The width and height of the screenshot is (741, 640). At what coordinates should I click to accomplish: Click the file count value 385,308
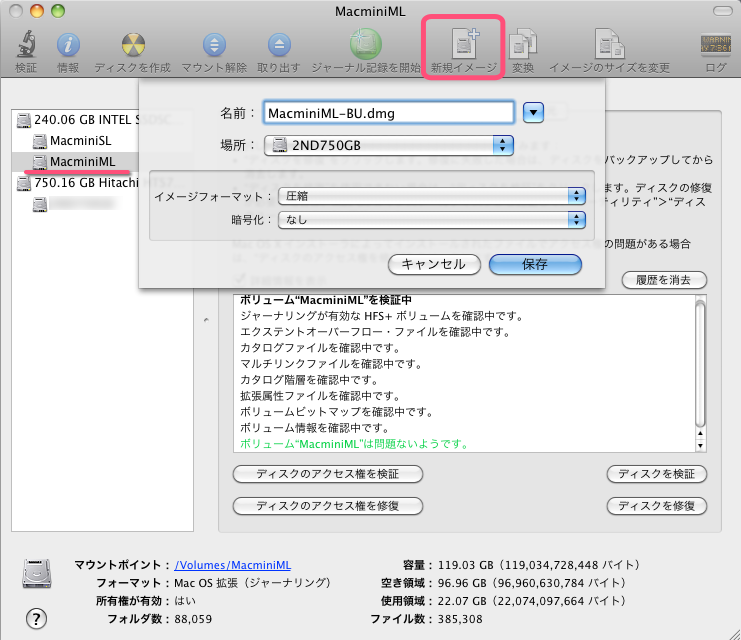460,619
